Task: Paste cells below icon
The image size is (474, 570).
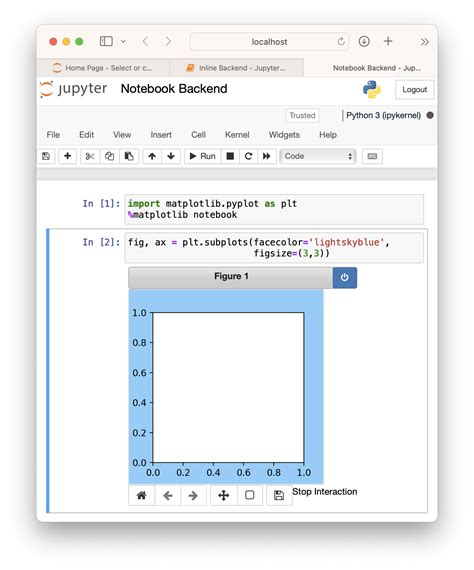Action: pyautogui.click(x=129, y=156)
